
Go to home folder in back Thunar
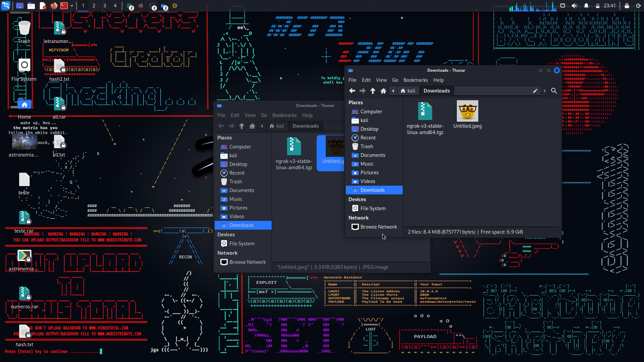pyautogui.click(x=252, y=126)
